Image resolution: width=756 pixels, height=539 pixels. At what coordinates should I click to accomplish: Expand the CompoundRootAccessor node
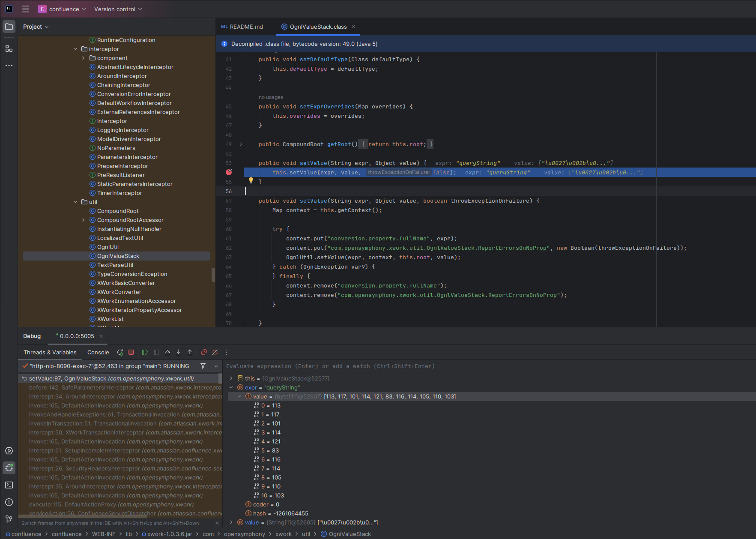tap(84, 220)
